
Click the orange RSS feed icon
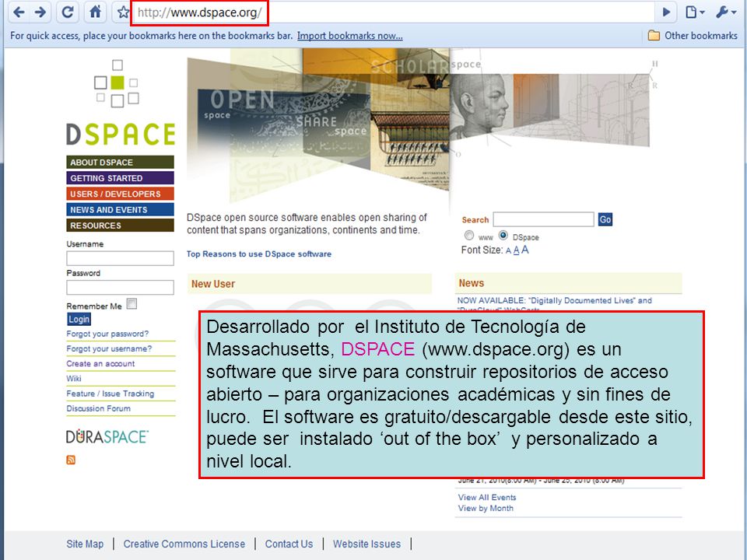pyautogui.click(x=71, y=460)
